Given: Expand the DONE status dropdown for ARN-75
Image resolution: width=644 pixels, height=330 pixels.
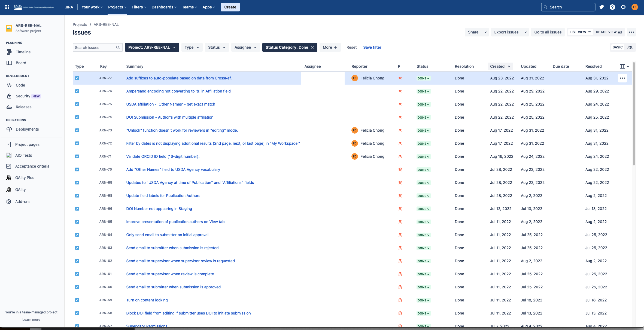Looking at the screenshot, I should click(423, 104).
